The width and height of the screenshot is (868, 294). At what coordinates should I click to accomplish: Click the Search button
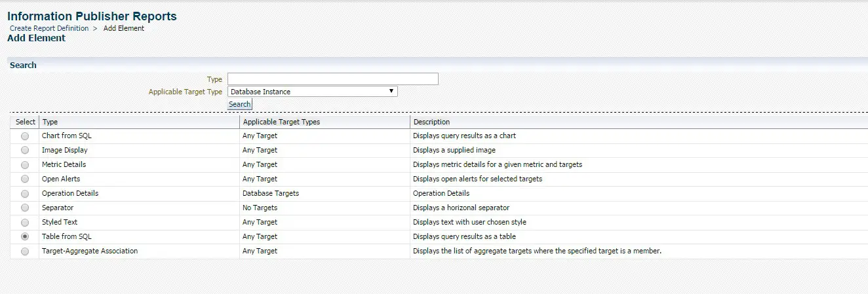[239, 104]
